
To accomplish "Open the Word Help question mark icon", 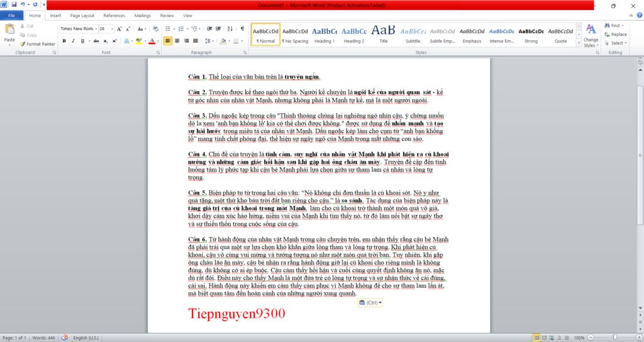I will coord(640,15).
